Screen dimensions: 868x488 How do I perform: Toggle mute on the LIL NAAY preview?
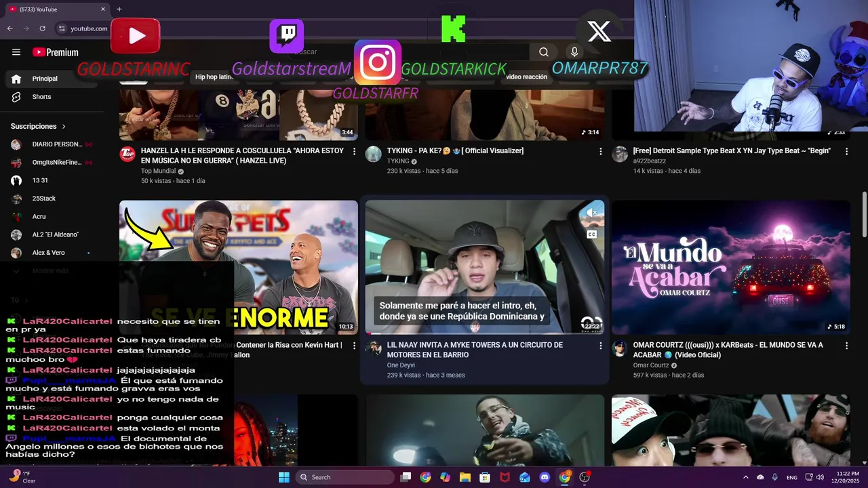(x=591, y=212)
